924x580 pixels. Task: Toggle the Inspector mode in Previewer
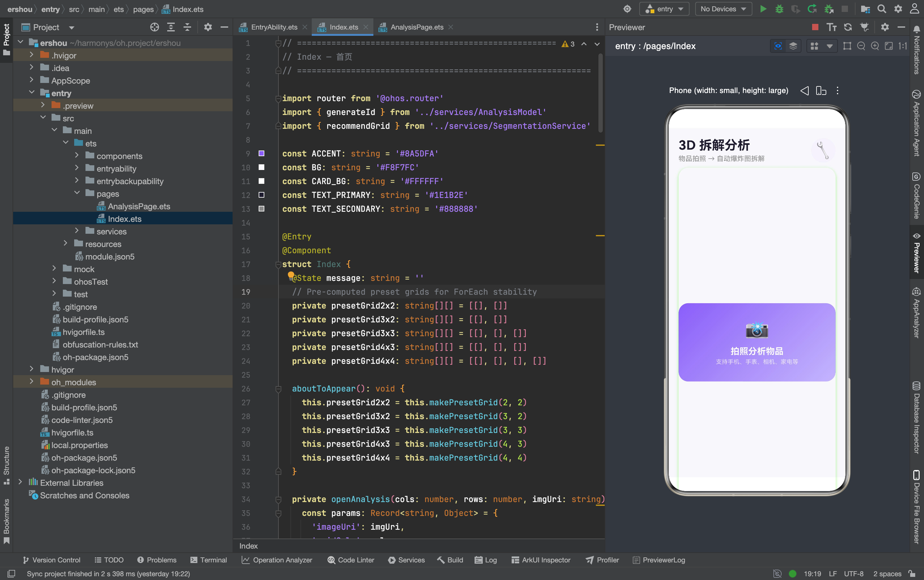point(778,46)
